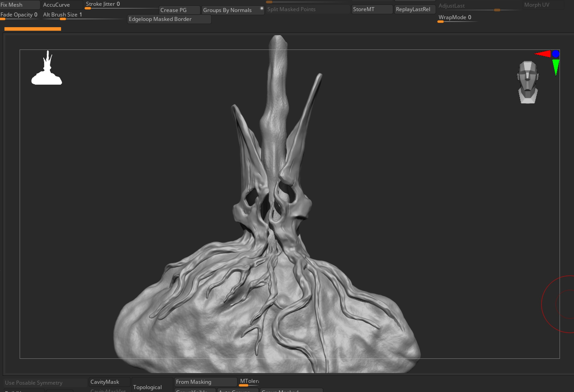Click the radio dot beside Groups By Normals
The width and height of the screenshot is (574, 392).
point(262,8)
